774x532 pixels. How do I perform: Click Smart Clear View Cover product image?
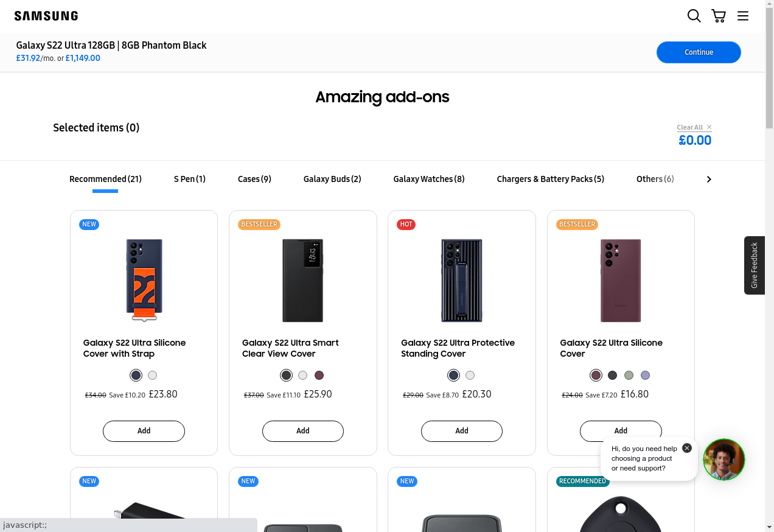303,281
